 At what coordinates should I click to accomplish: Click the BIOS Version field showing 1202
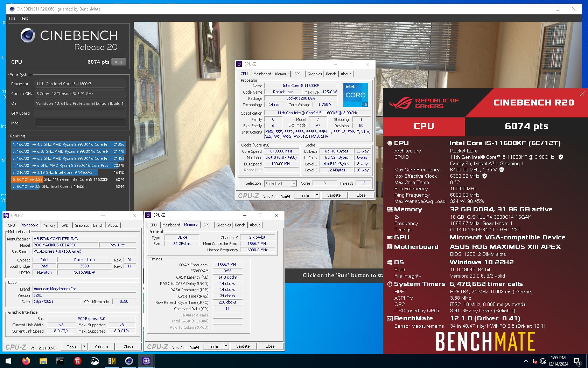(x=84, y=295)
